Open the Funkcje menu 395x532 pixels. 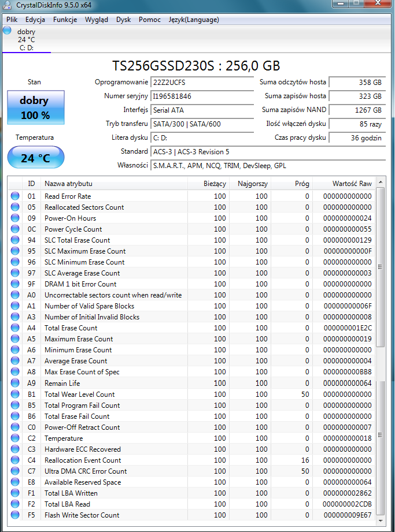pyautogui.click(x=65, y=20)
